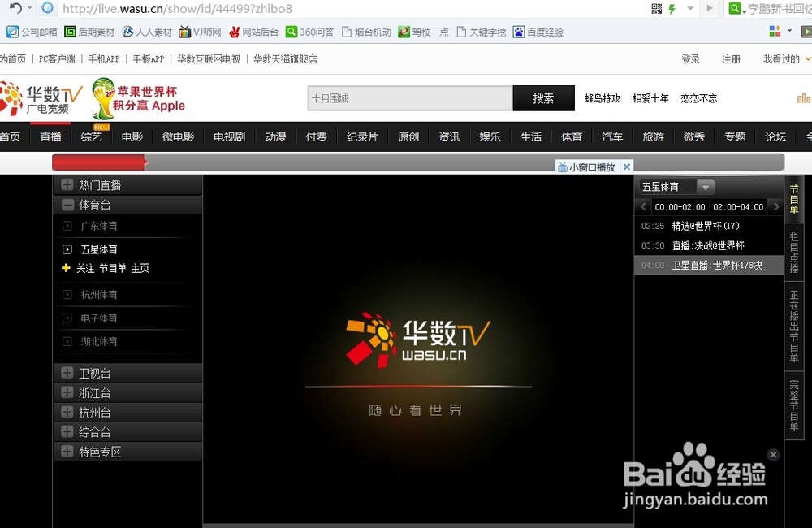Close the 小窗口播放 tooltip

(x=627, y=167)
